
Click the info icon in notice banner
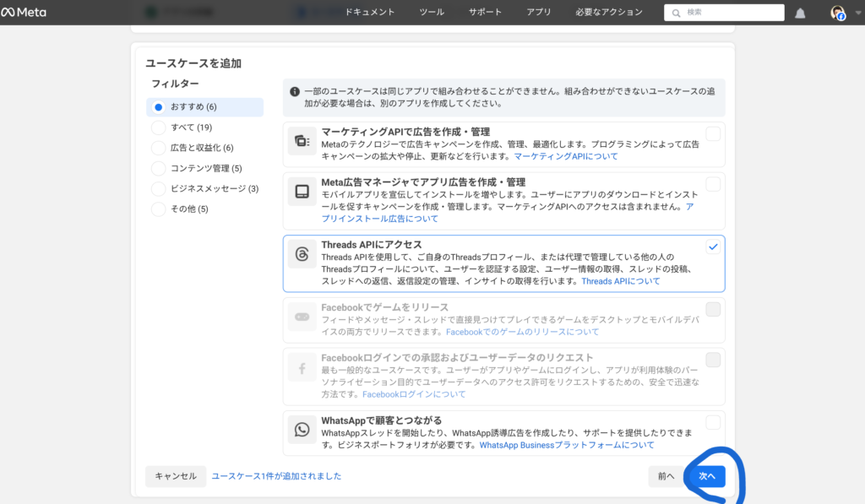coord(295,92)
